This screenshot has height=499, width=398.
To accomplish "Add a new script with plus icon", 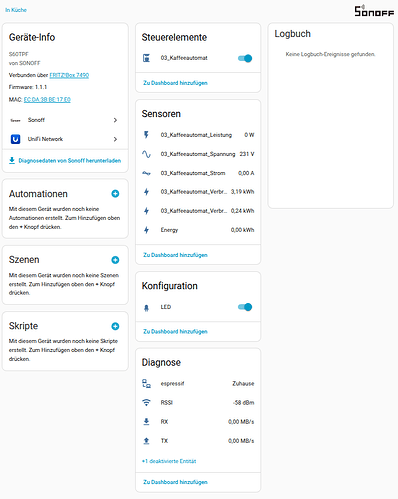I will [115, 326].
